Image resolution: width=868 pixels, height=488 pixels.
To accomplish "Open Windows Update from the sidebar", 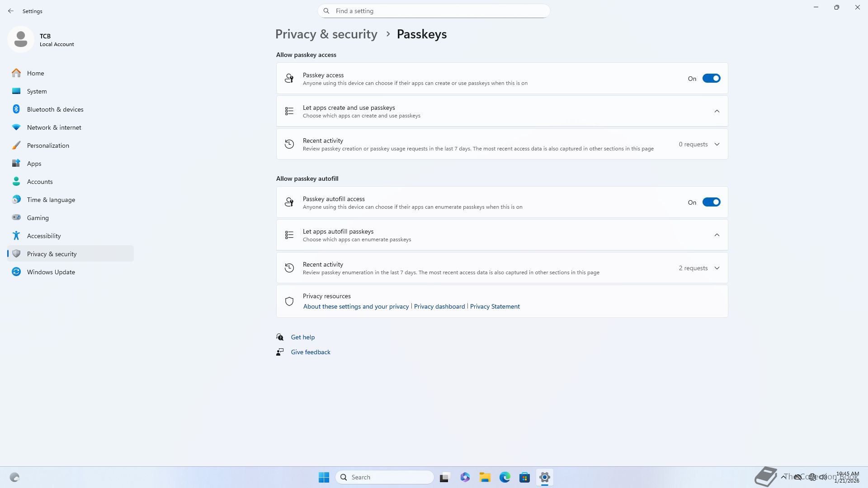I will [x=51, y=272].
